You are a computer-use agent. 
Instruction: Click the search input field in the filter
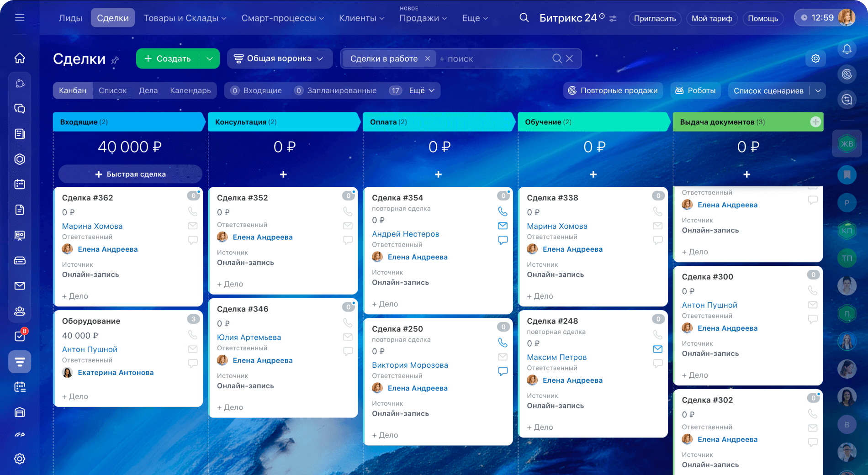493,58
